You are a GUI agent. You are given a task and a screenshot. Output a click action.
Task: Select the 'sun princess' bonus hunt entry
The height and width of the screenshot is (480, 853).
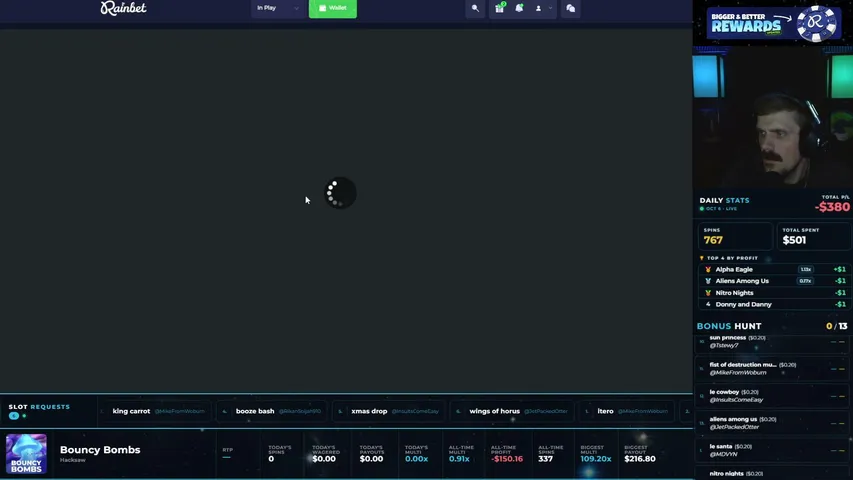(772, 342)
